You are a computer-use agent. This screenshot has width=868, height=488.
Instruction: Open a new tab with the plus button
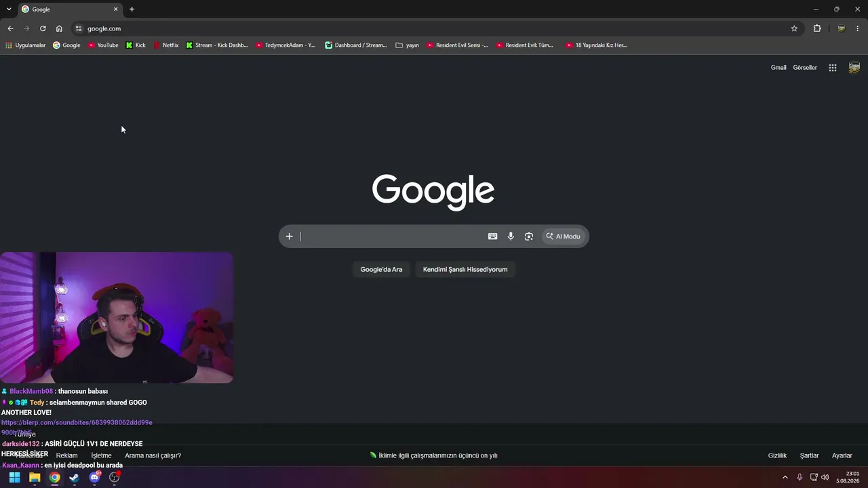point(132,9)
